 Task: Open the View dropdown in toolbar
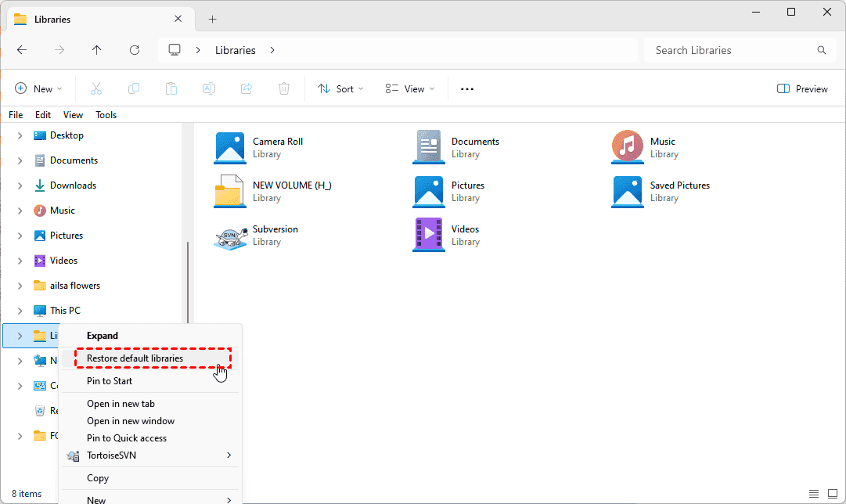[x=410, y=89]
